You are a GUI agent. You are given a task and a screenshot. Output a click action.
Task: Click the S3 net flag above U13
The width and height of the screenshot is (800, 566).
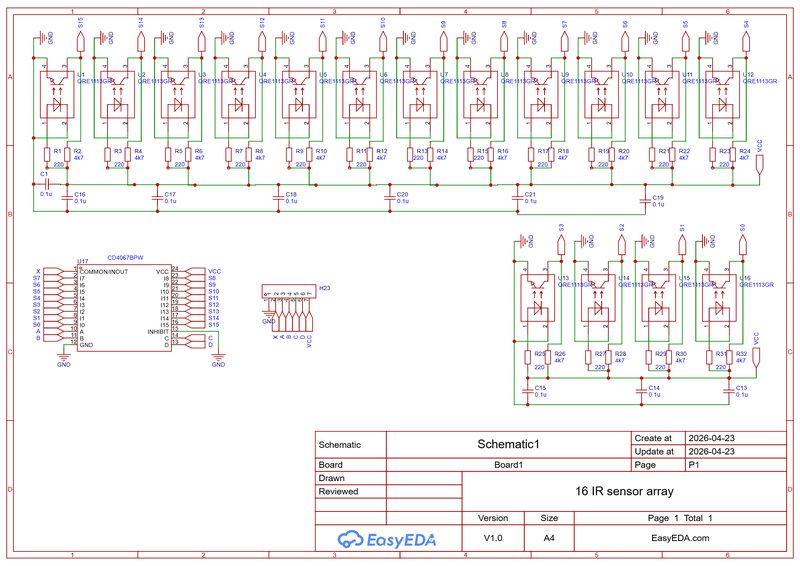point(561,244)
